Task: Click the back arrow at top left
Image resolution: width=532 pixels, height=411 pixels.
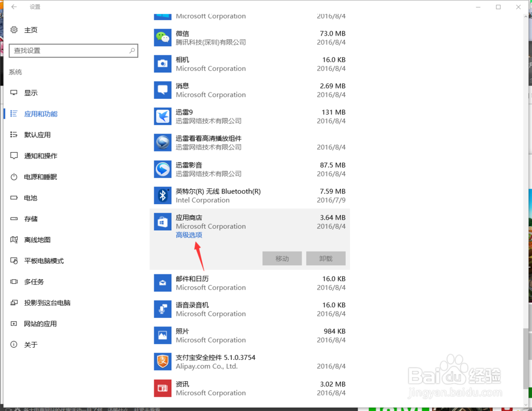Action: pyautogui.click(x=13, y=7)
